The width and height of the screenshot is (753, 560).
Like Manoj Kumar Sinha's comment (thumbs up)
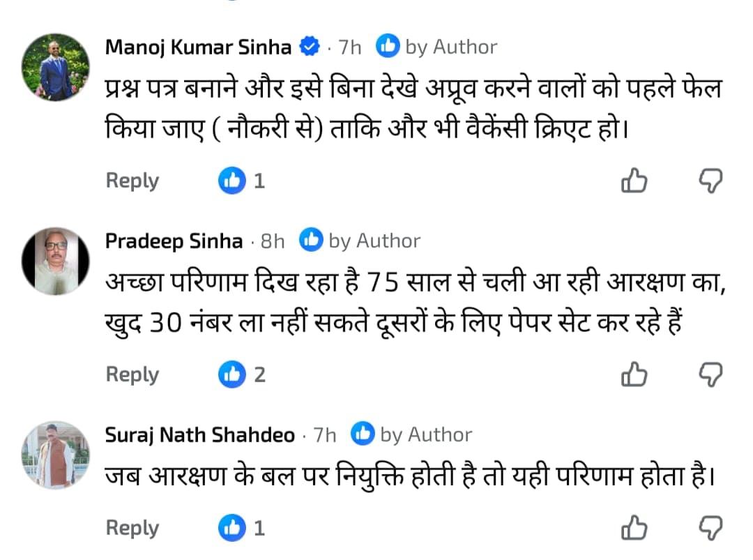(634, 181)
